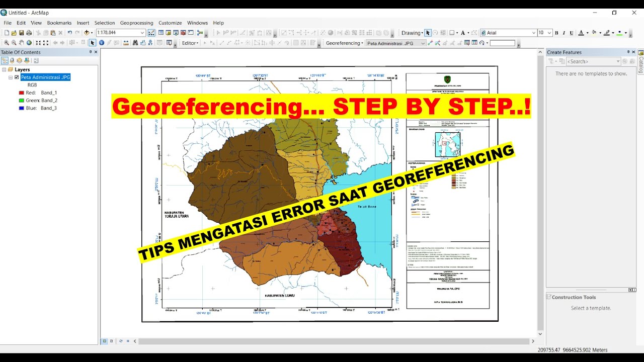644x362 pixels.
Task: Click the Print icon in the Standard toolbar
Action: [x=29, y=33]
